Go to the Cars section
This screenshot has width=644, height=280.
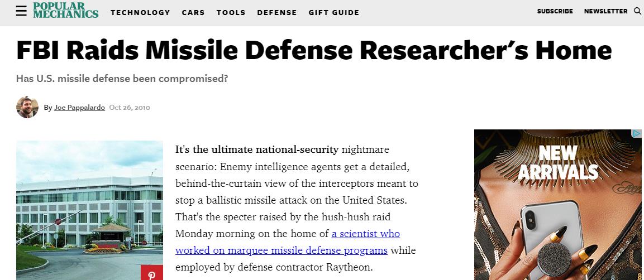click(193, 13)
